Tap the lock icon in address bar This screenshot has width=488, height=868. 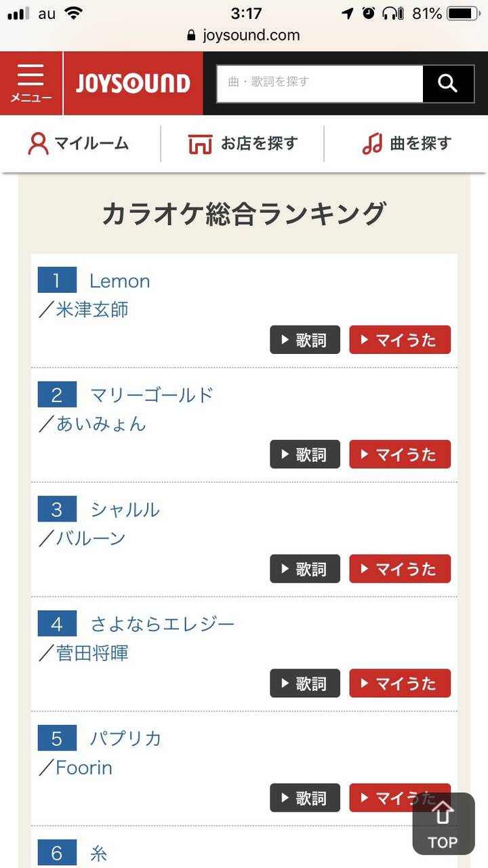click(191, 35)
